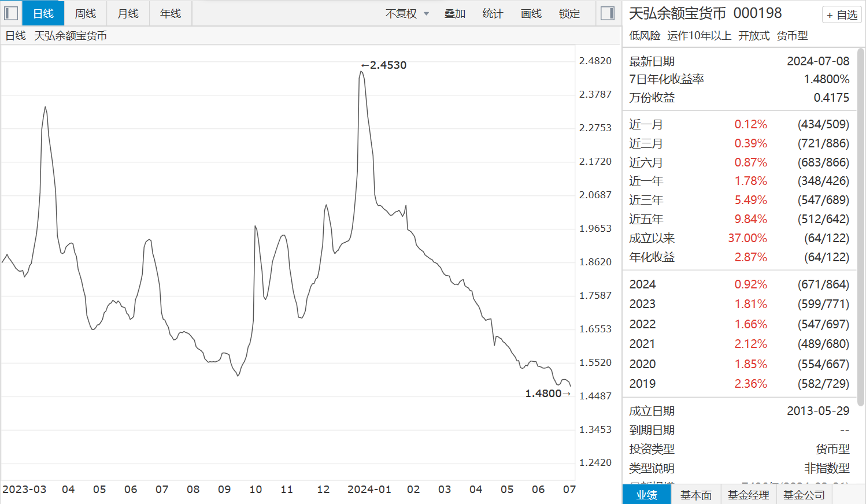Click the 近五年 return 9.84%
This screenshot has height=504, width=866.
(x=750, y=219)
